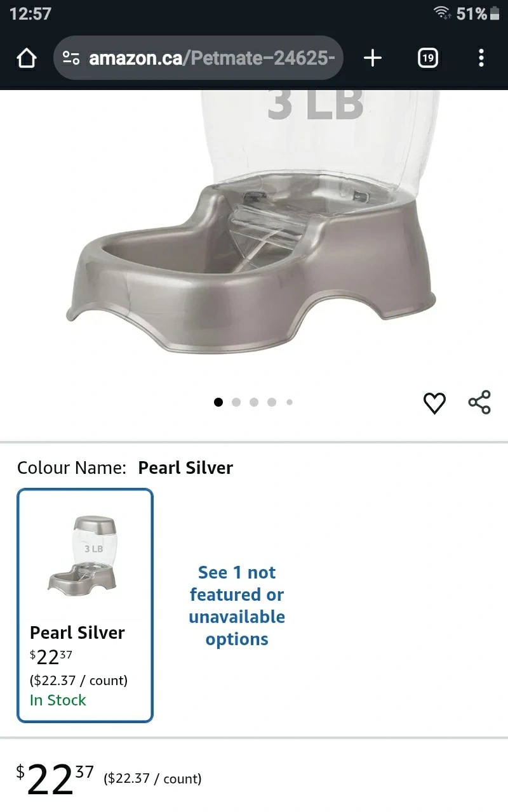This screenshot has width=508, height=812.
Task: Open a new tab with plus icon
Action: tap(373, 58)
